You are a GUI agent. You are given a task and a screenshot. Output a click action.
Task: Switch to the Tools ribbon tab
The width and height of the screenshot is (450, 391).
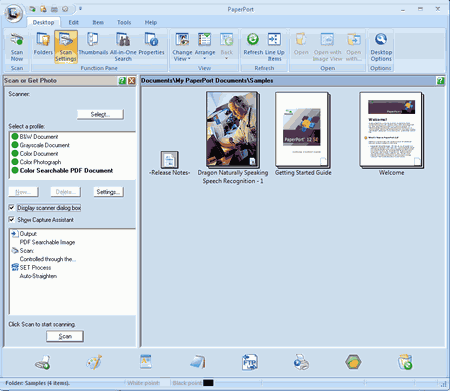pos(124,22)
